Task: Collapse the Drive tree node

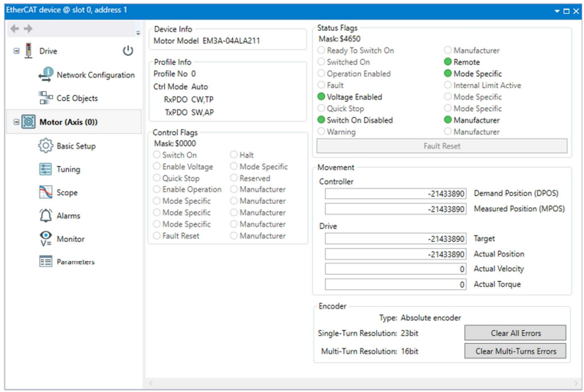Action: point(16,51)
